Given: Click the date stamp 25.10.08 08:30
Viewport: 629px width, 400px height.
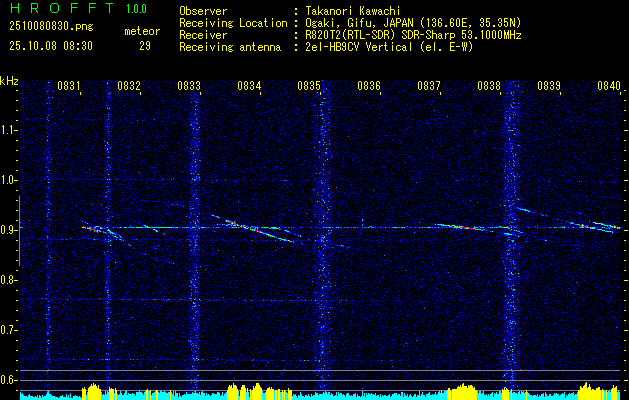Looking at the screenshot, I should coord(51,46).
